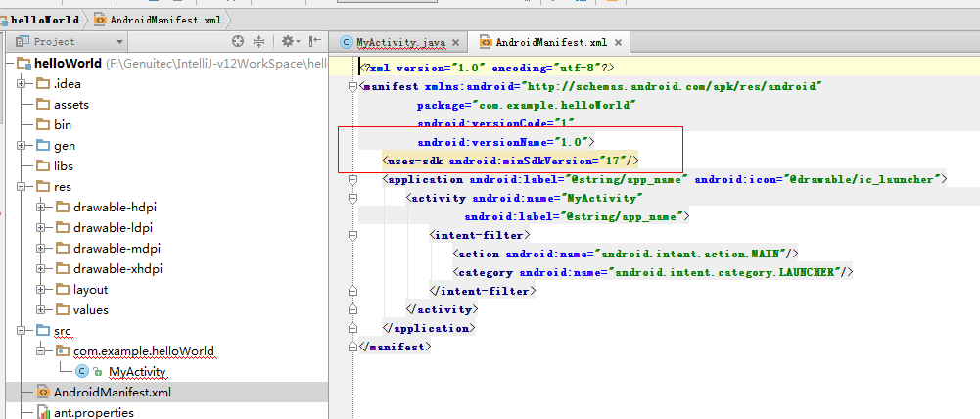
Task: Click the android.intent.category.LAUNCHER line
Action: tap(653, 273)
